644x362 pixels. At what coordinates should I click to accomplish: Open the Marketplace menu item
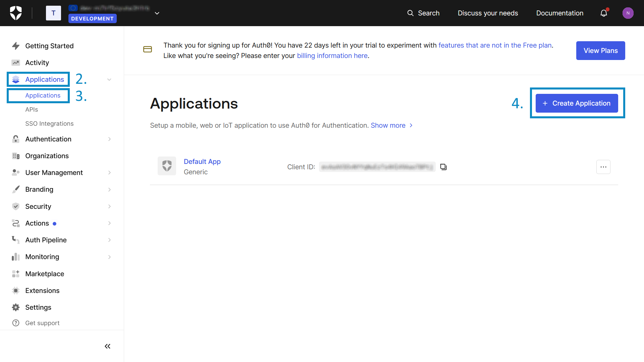pos(45,274)
